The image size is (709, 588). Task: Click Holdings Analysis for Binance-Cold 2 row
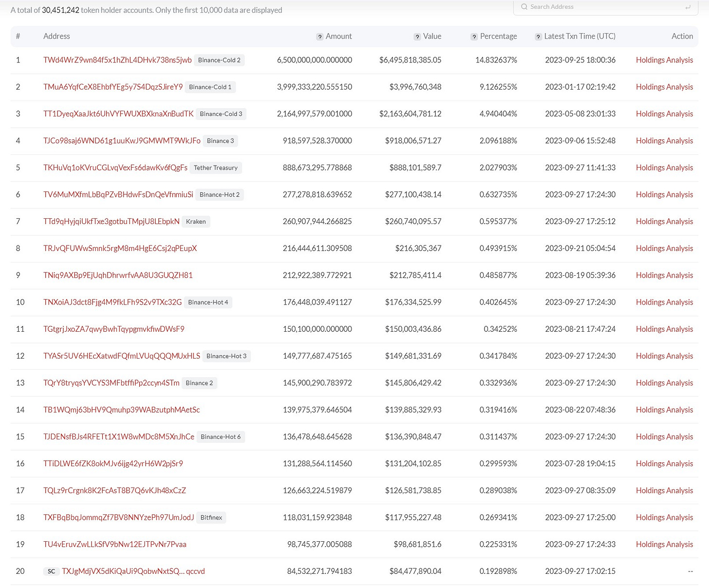(x=664, y=60)
